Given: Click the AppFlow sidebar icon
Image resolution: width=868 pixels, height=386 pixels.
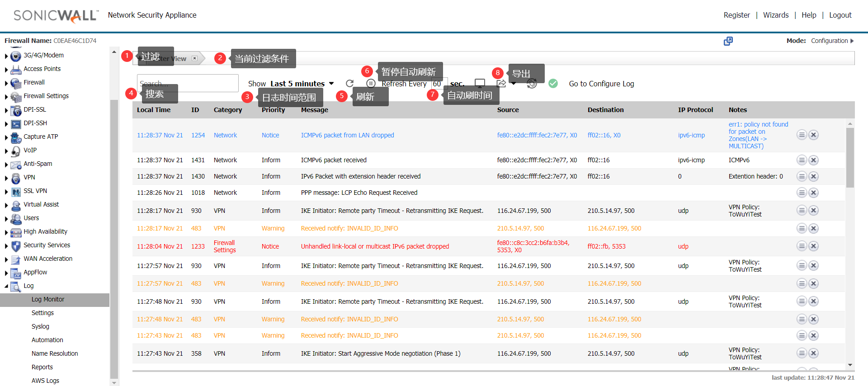Looking at the screenshot, I should (x=16, y=273).
